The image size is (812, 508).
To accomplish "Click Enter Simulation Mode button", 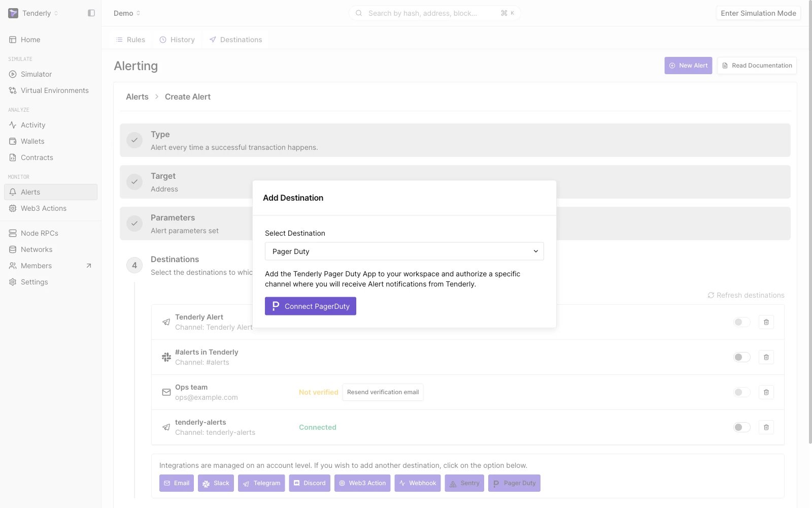I will click(x=758, y=13).
